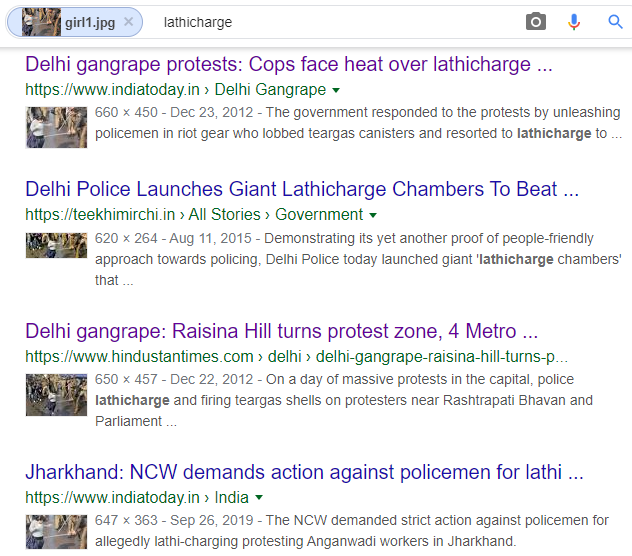The width and height of the screenshot is (632, 556).
Task: Click the hindustantimes.com URL breadcrumb
Action: coord(297,356)
